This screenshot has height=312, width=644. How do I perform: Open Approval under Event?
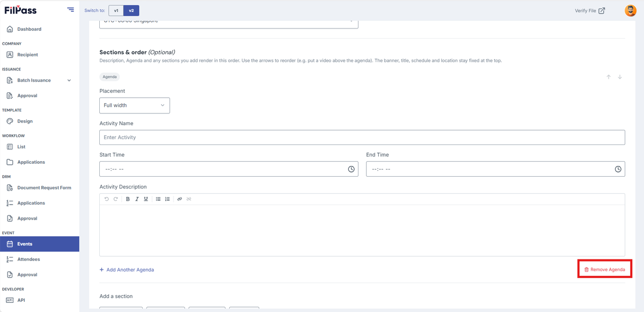pyautogui.click(x=27, y=274)
